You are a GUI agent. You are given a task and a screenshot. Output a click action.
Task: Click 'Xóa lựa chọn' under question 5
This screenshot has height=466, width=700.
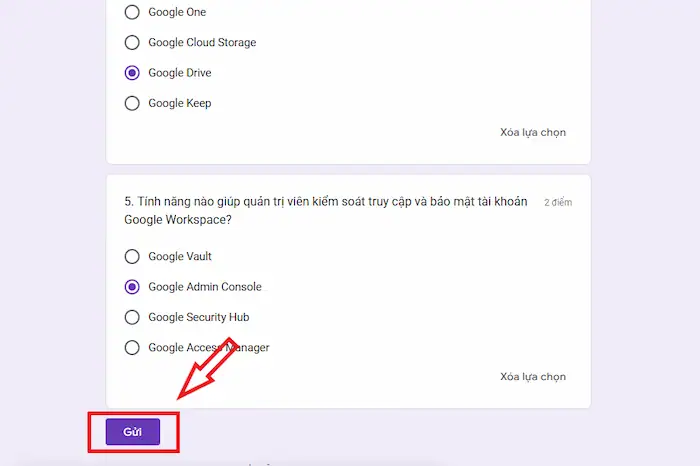click(532, 377)
